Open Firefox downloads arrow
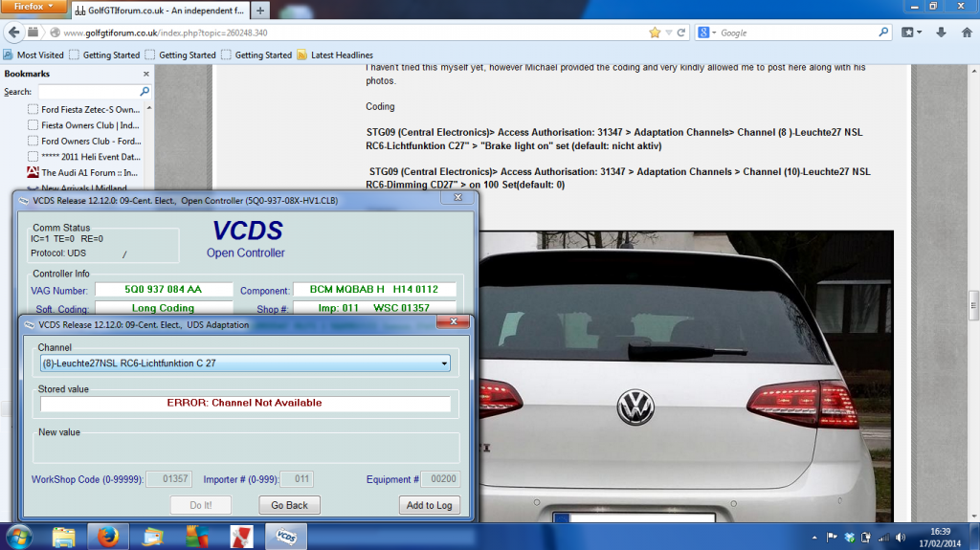 pos(941,33)
